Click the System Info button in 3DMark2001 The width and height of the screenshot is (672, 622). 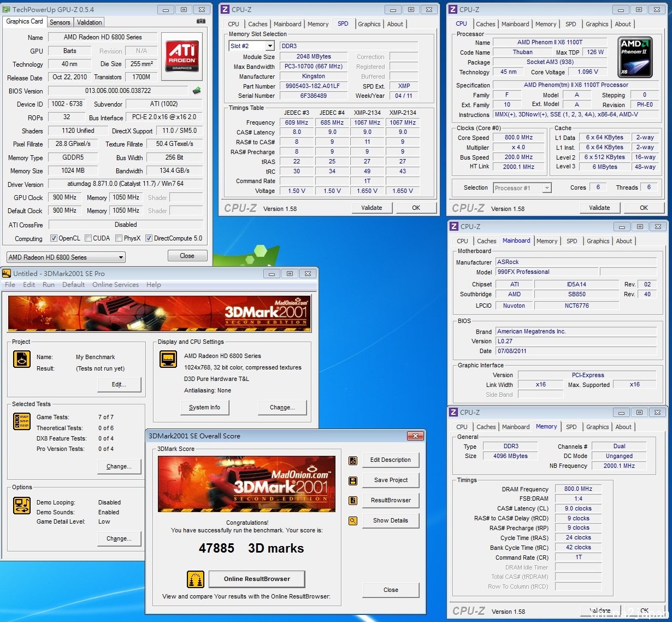(204, 408)
